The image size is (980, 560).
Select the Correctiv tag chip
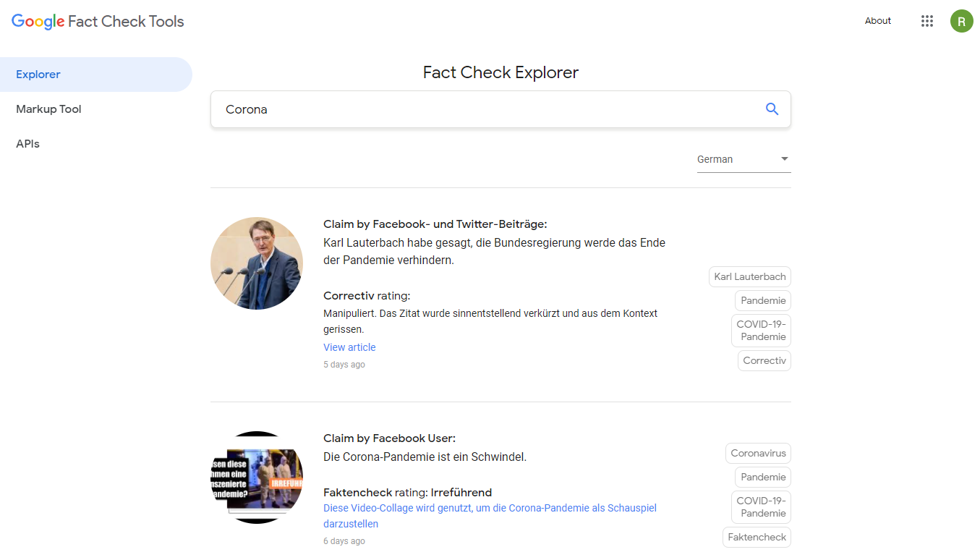click(764, 360)
